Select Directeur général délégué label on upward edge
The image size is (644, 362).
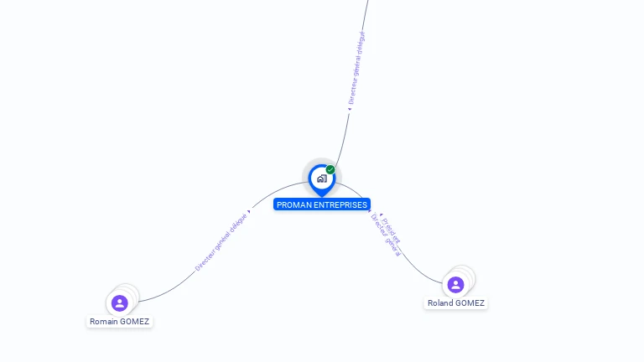tap(356, 68)
